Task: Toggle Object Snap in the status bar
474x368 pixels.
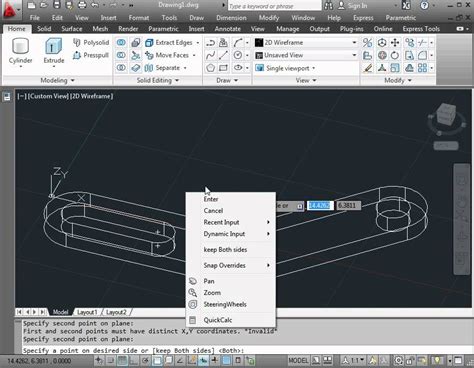Action: (157, 360)
